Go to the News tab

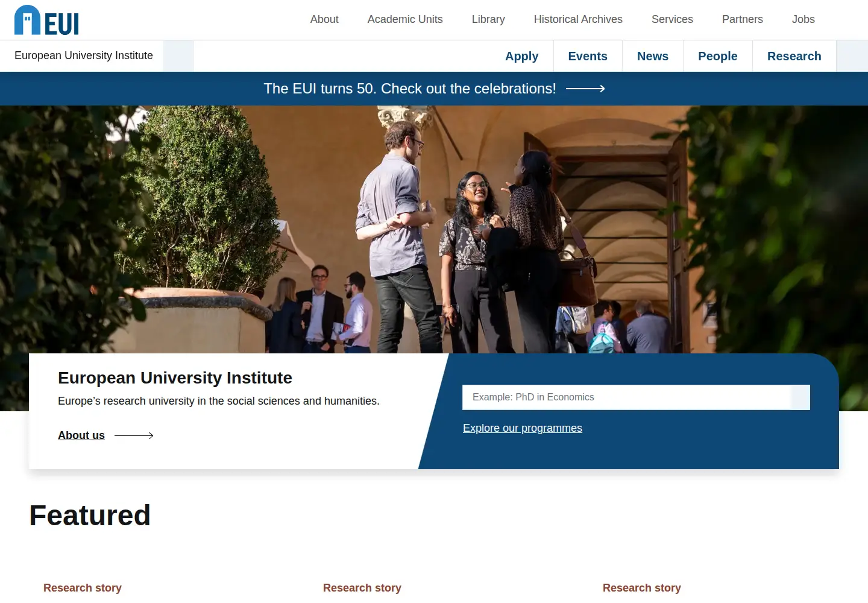pos(653,56)
